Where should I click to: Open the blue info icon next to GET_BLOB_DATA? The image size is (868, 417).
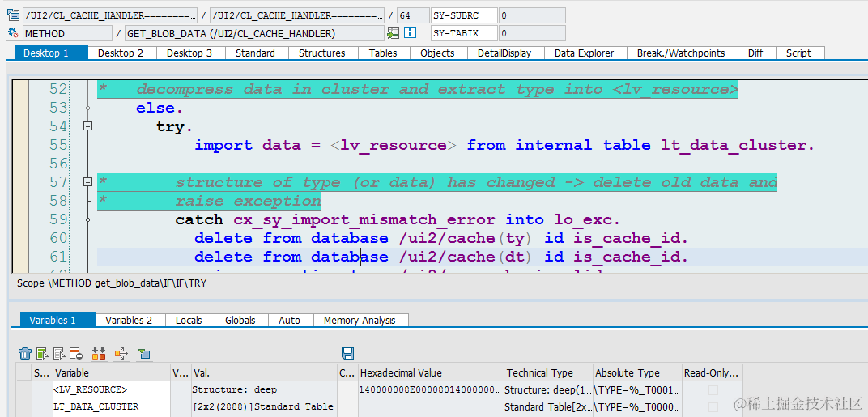point(411,33)
